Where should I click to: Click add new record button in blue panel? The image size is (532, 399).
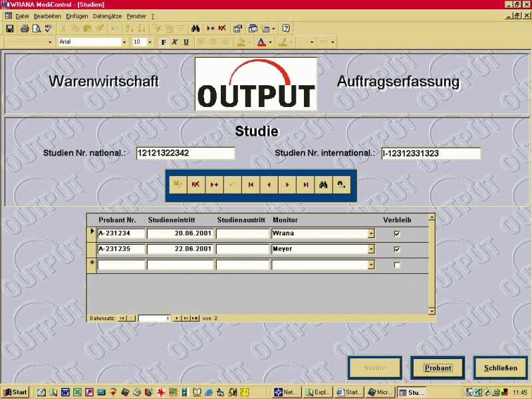tap(214, 185)
